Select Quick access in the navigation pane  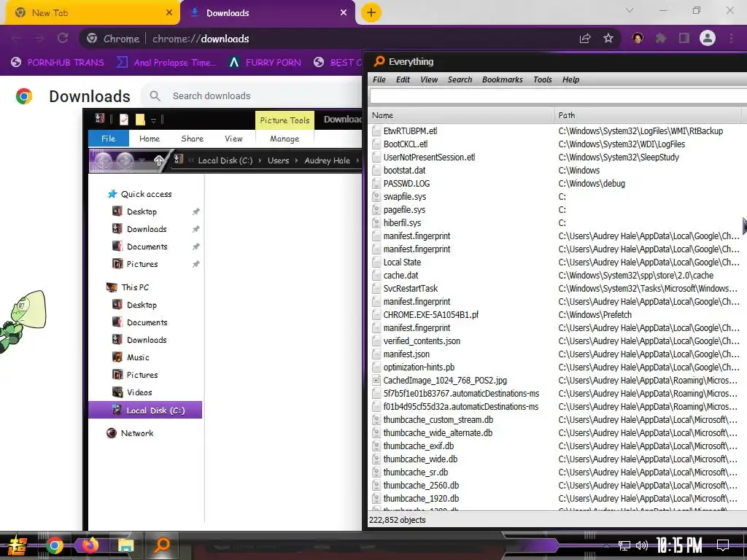coord(146,194)
